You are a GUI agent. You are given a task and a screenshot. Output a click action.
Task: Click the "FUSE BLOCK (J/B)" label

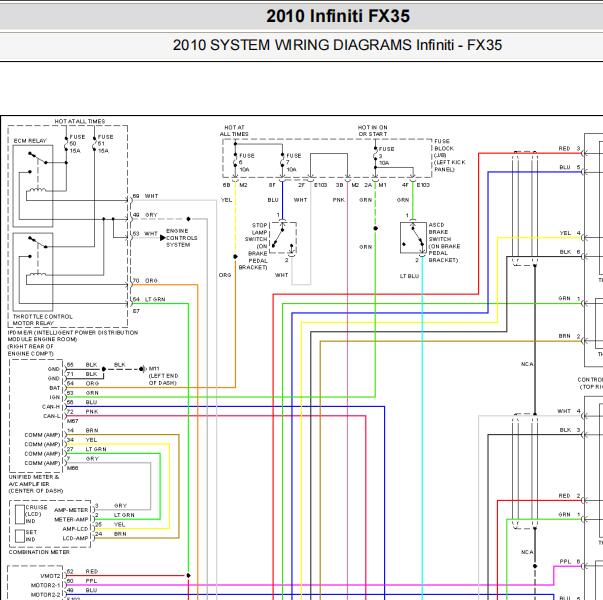444,148
